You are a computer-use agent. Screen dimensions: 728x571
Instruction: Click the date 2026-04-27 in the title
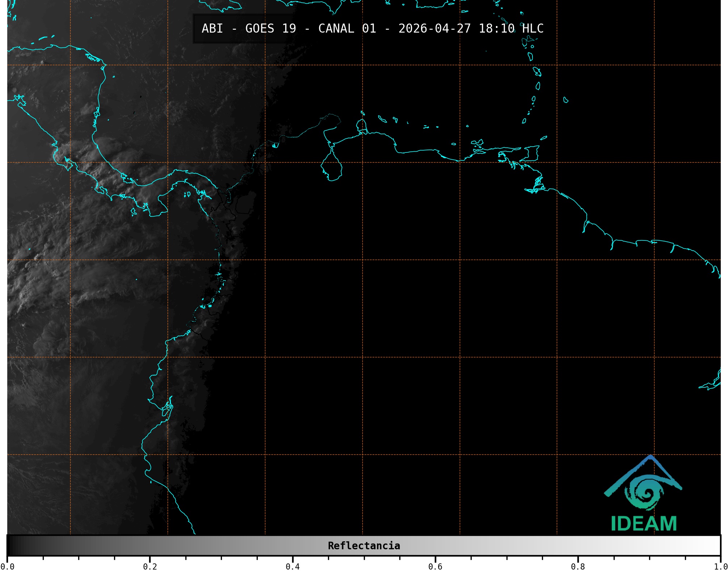pos(434,29)
